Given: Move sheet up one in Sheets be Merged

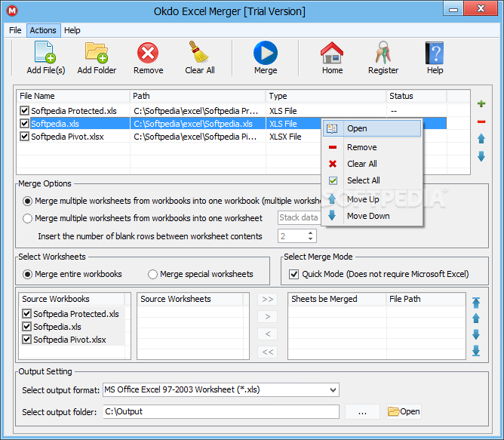Looking at the screenshot, I should [x=476, y=318].
